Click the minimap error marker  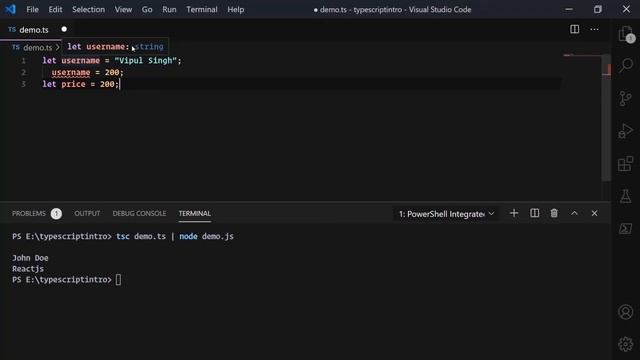pyautogui.click(x=569, y=55)
